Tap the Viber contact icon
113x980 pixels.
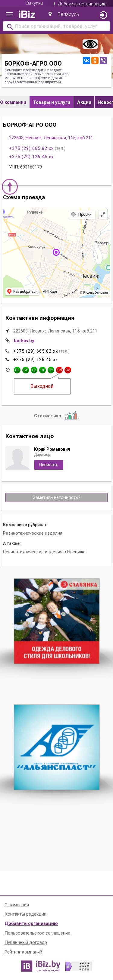pyautogui.click(x=103, y=60)
